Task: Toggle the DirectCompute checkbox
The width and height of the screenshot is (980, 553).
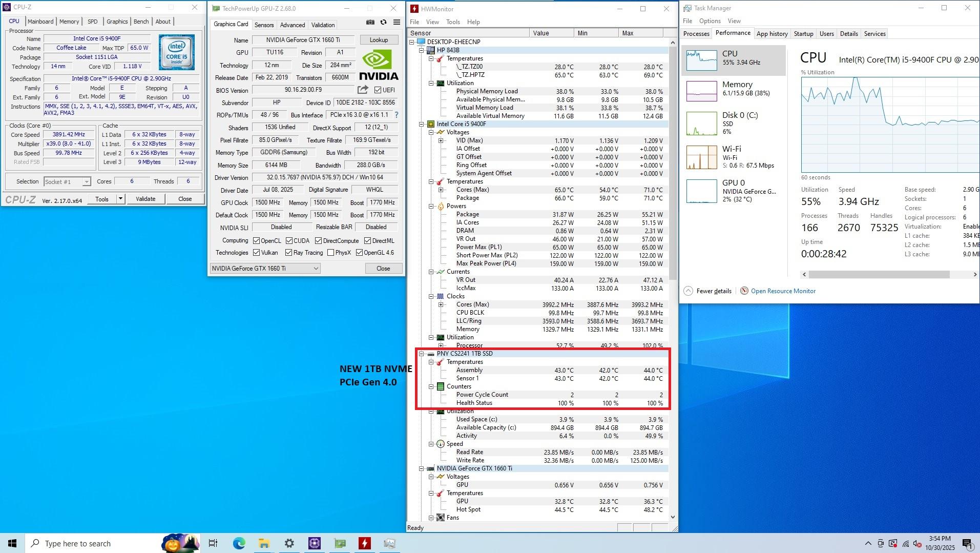Action: coord(318,241)
